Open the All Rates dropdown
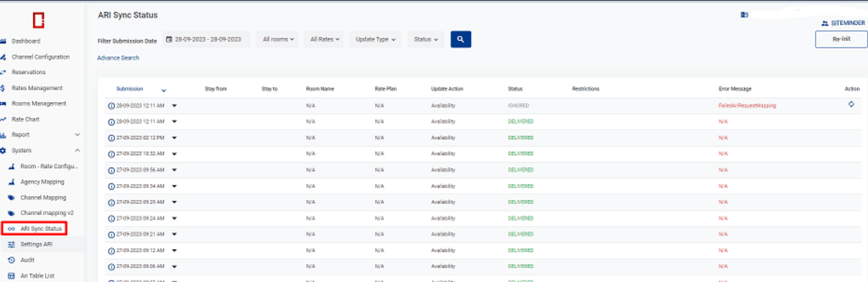This screenshot has width=868, height=282. pos(325,39)
